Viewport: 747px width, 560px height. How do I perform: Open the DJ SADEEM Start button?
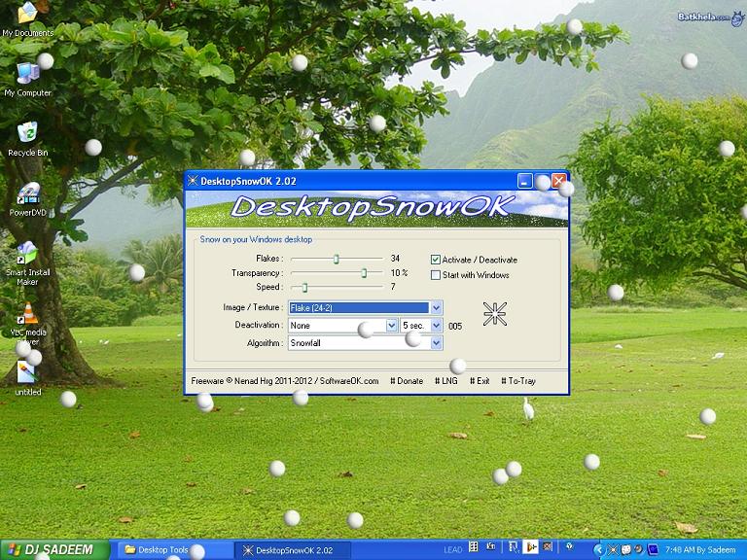[55, 550]
